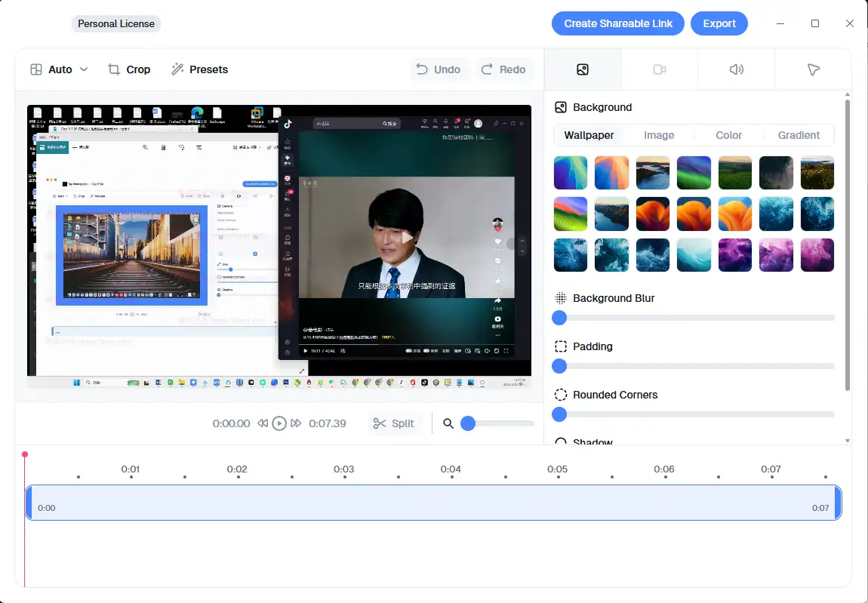This screenshot has height=603, width=868.
Task: Click the Background Blur slider handle
Action: (559, 318)
